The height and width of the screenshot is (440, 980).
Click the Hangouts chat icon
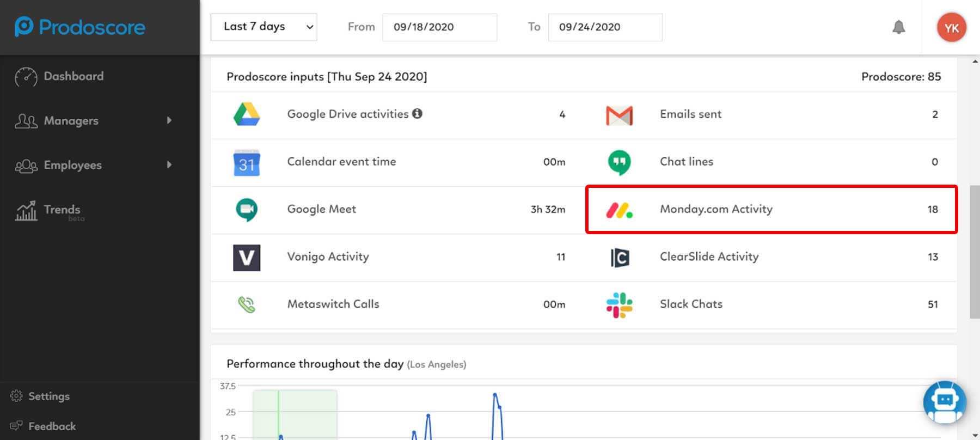point(620,162)
